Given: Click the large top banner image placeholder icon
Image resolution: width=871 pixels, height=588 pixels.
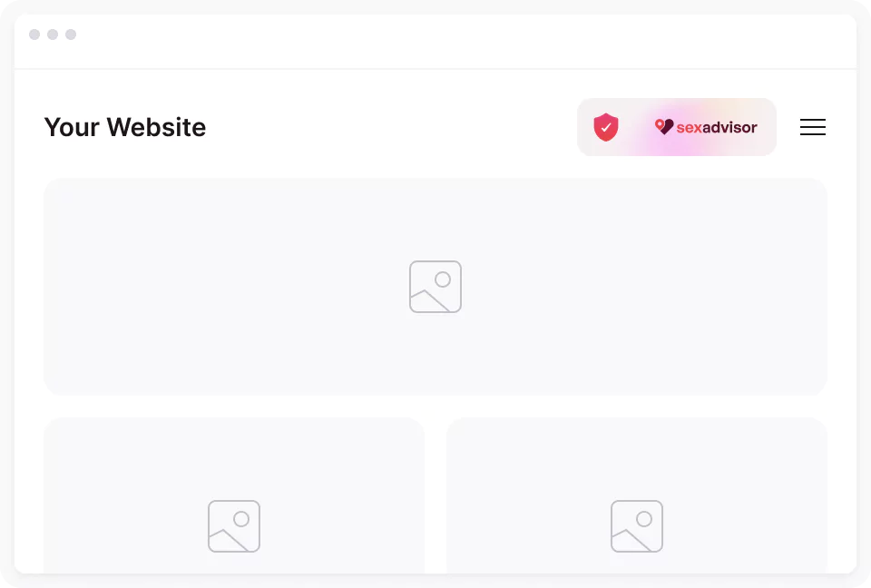Looking at the screenshot, I should point(435,287).
